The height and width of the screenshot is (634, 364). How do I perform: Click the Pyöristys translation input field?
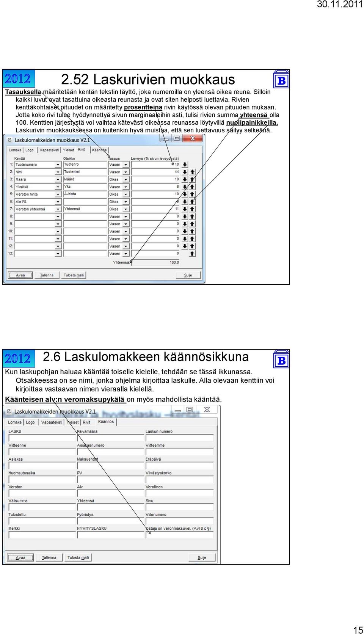pos(111,521)
